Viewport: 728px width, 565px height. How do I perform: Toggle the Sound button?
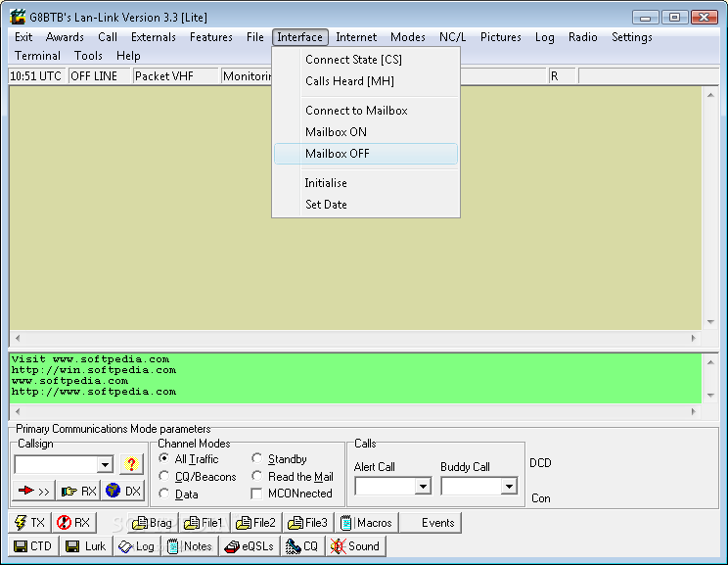pos(355,546)
